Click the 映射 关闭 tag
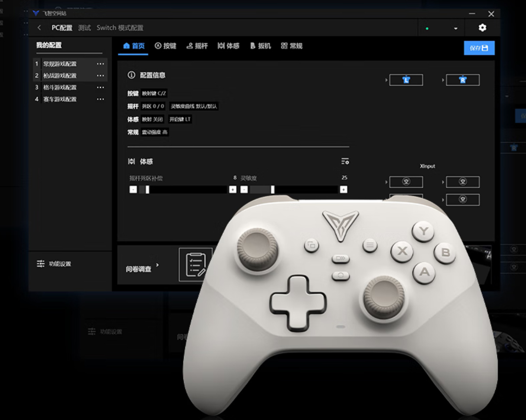Screen dimensions: 526x420 pyautogui.click(x=152, y=119)
